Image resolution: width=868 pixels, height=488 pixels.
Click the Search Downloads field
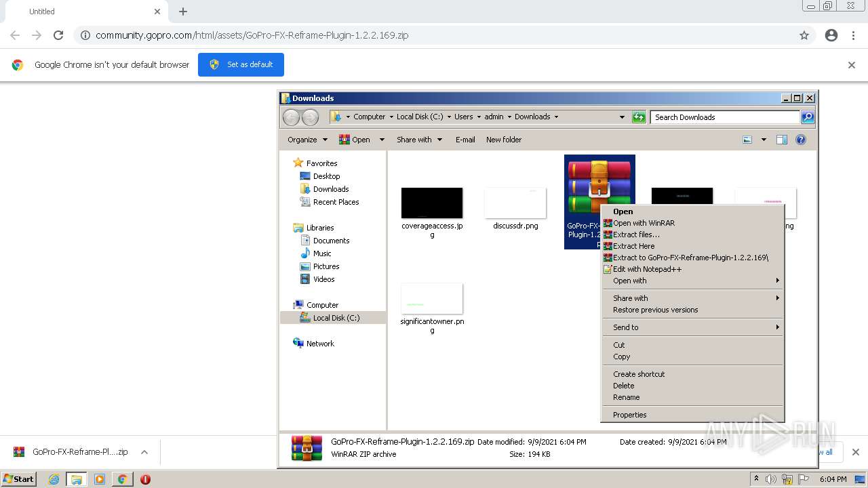tap(725, 117)
